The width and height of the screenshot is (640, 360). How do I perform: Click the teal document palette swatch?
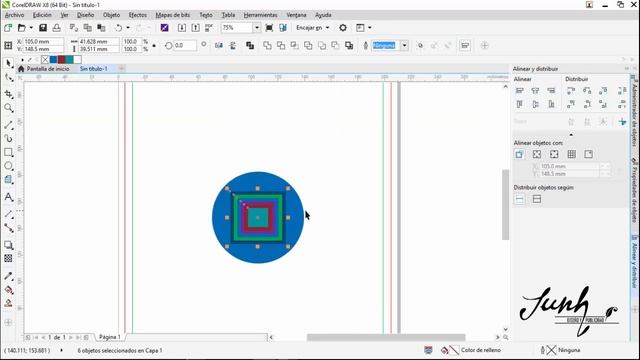tap(70, 60)
